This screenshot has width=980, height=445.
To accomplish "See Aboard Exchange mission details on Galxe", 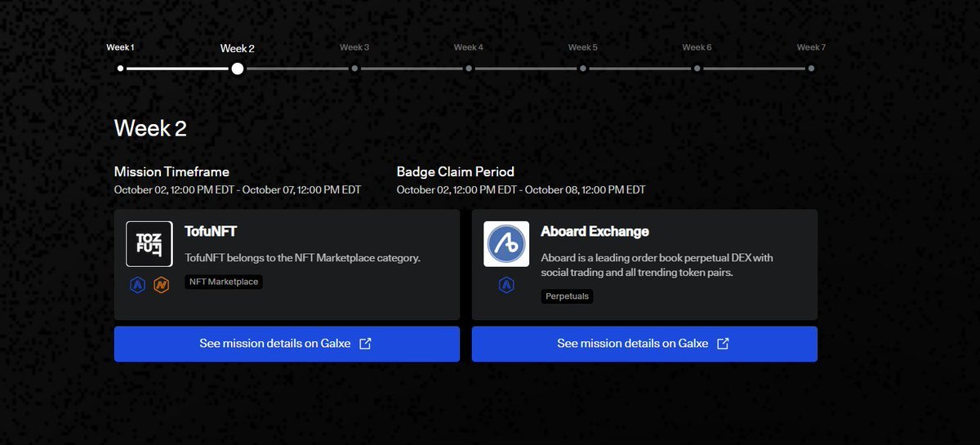I will [x=644, y=344].
